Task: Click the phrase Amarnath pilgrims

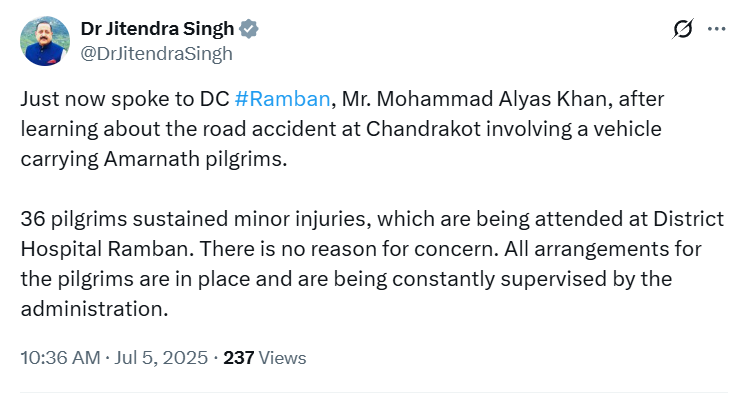Action: (x=195, y=159)
